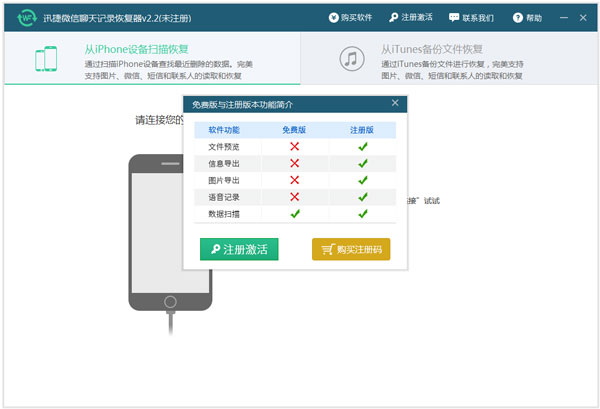Click the dialog title 免费版与注册版本功能简介
600x409 pixels.
point(242,105)
